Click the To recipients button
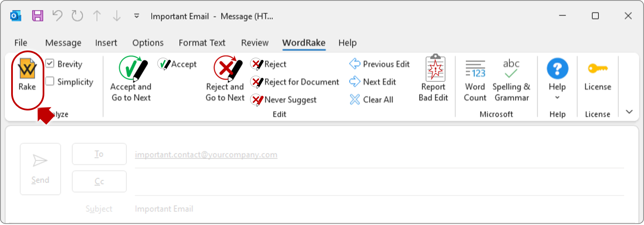644x225 pixels. click(99, 154)
